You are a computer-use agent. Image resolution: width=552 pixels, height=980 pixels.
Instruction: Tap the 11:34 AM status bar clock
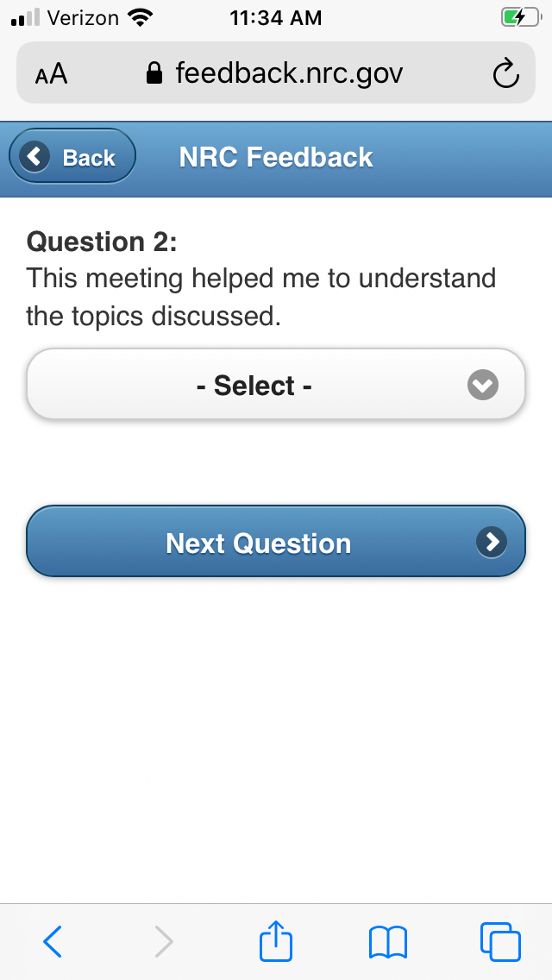pyautogui.click(x=276, y=18)
